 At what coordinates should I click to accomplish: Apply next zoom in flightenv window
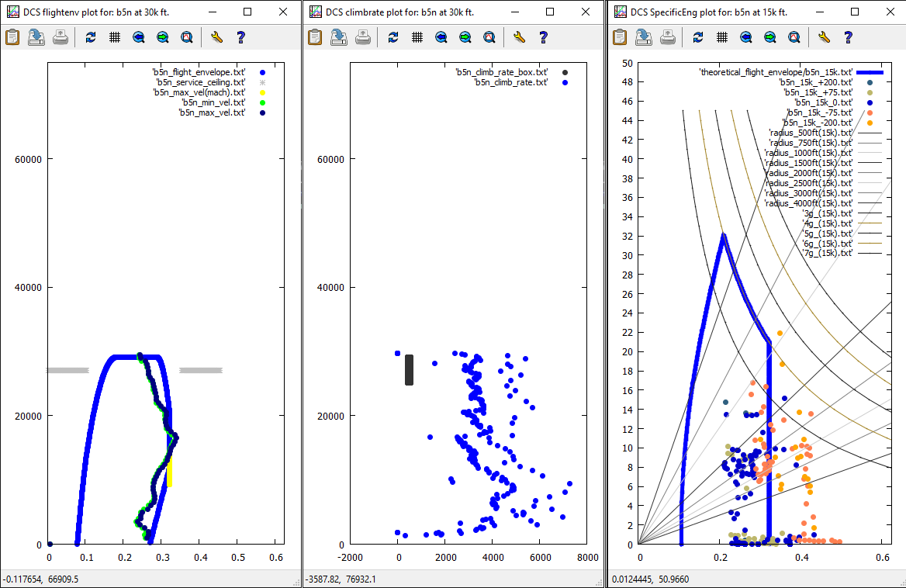click(162, 36)
